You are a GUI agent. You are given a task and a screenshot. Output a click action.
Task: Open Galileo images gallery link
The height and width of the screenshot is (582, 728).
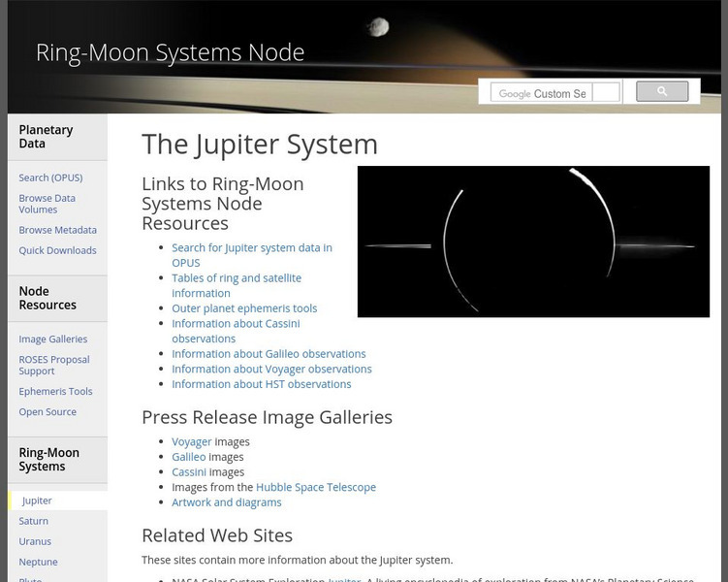click(x=188, y=457)
